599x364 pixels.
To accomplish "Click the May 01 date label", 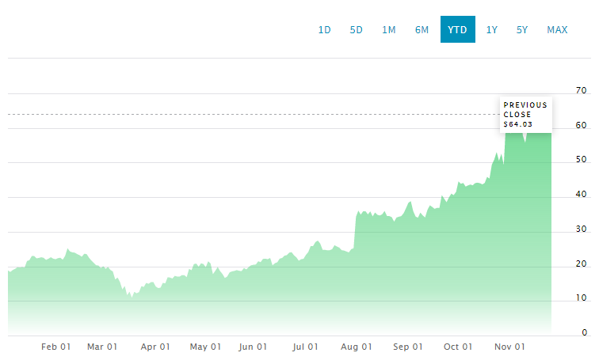I will (205, 347).
